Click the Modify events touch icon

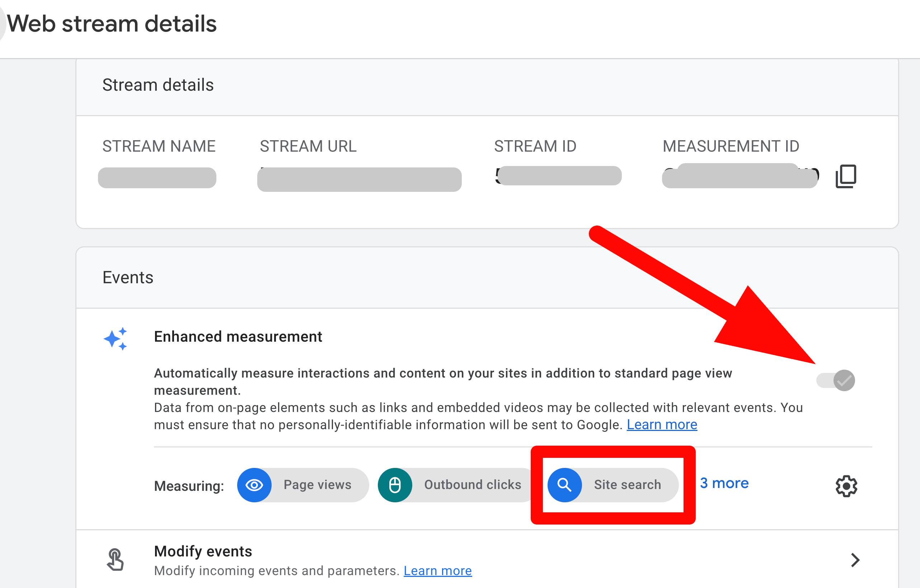click(x=115, y=559)
